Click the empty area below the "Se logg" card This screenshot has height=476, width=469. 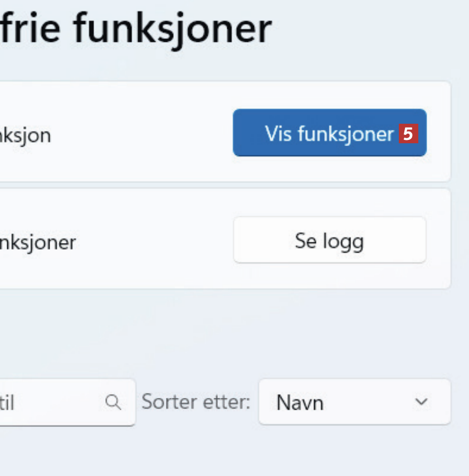tap(223, 332)
